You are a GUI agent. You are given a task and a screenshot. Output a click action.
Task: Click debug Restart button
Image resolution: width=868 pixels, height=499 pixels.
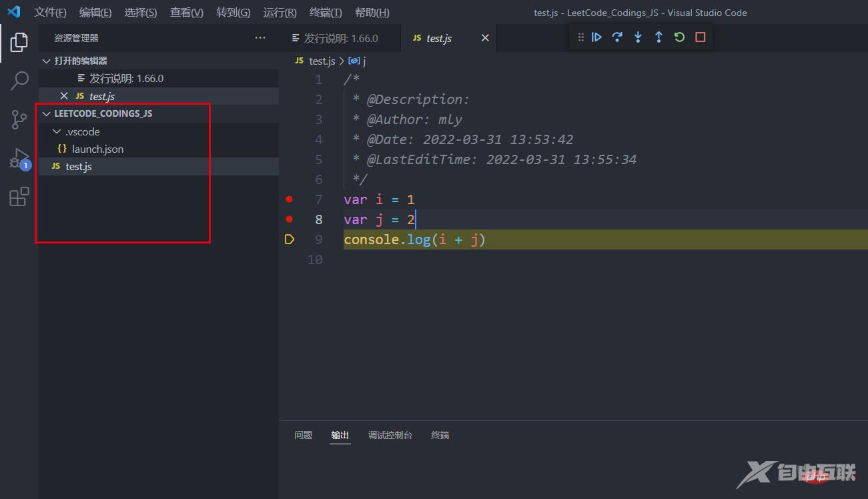pyautogui.click(x=679, y=37)
